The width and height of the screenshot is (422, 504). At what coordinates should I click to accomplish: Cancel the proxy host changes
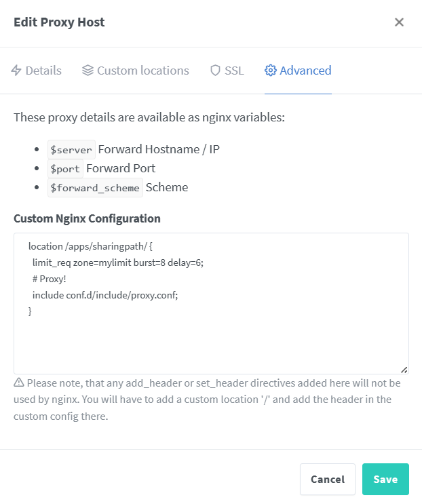pos(328,479)
